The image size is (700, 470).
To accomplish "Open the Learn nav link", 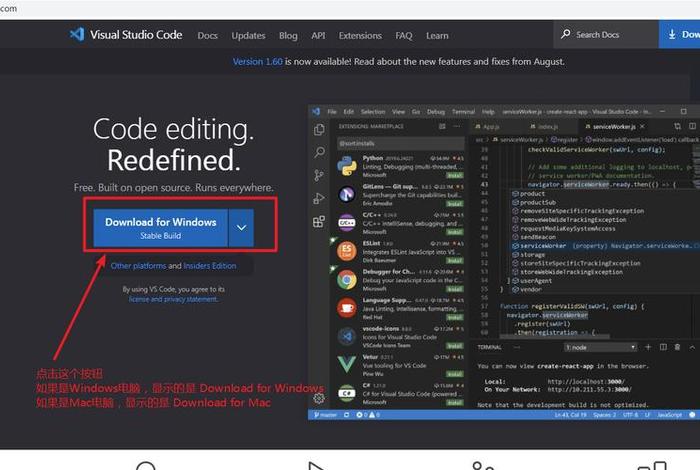I will (437, 35).
